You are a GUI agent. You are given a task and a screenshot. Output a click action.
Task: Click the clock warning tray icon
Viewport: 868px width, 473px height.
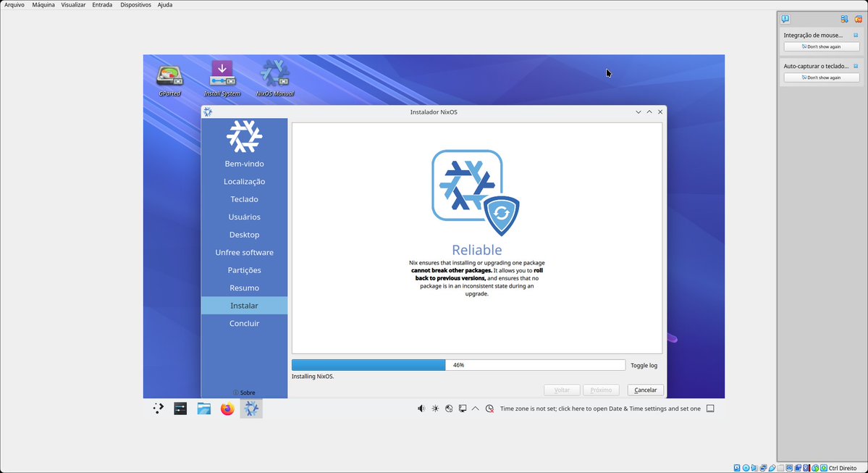pos(489,409)
